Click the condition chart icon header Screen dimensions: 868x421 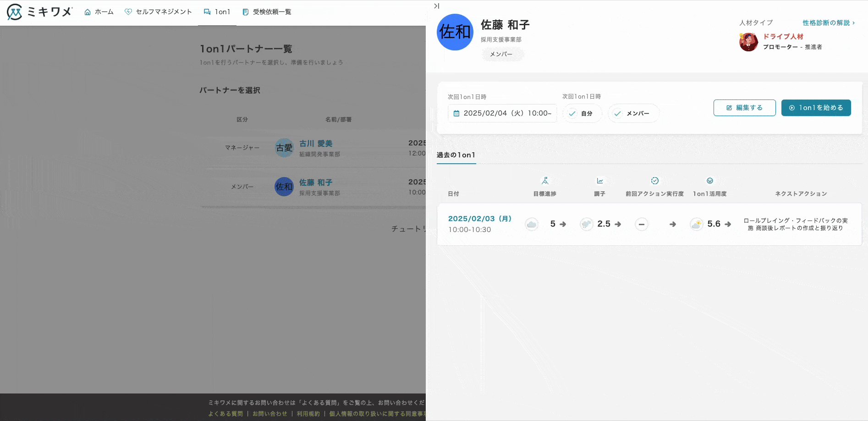click(x=599, y=181)
